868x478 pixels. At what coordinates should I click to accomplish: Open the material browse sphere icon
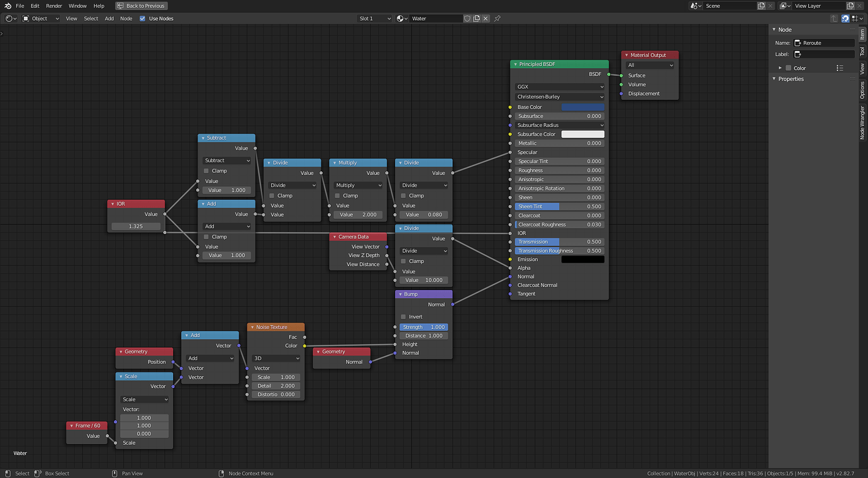[402, 18]
